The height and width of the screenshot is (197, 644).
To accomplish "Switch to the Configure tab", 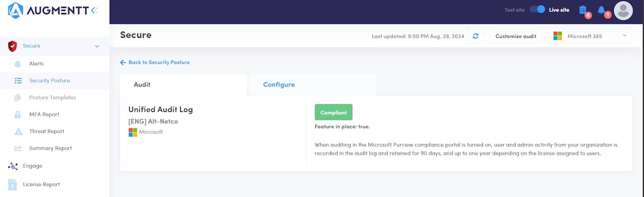I will click(279, 85).
